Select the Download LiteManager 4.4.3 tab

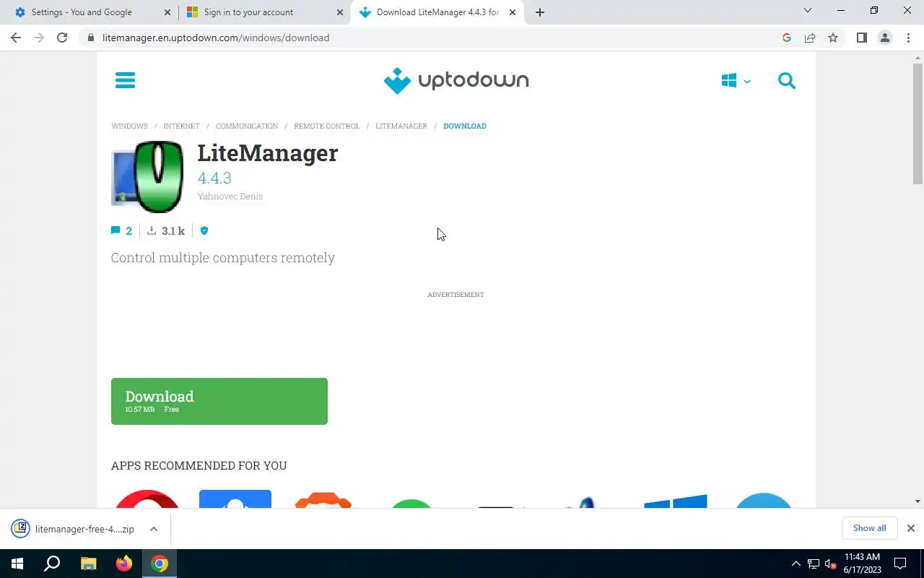pyautogui.click(x=437, y=12)
